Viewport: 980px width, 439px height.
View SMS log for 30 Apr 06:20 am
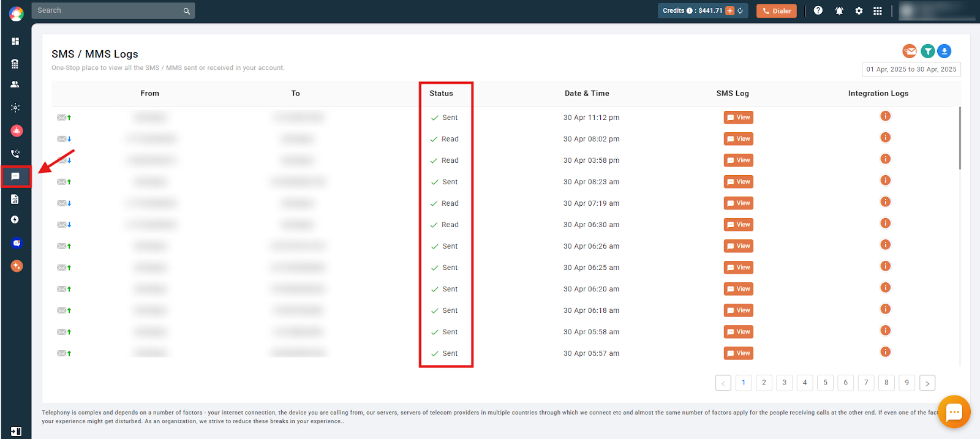coord(739,289)
